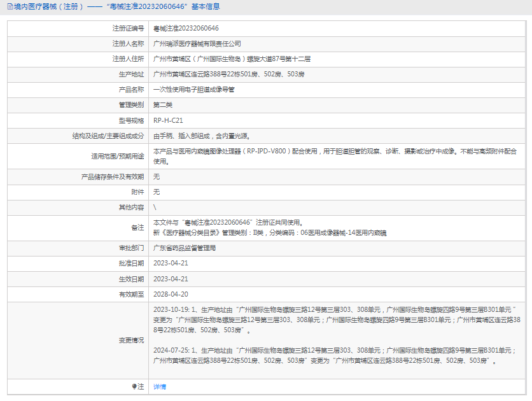The width and height of the screenshot is (532, 401).
Task: Select registrant name 广州瑞派医疗器械有限责任公司
Action: click(197, 44)
